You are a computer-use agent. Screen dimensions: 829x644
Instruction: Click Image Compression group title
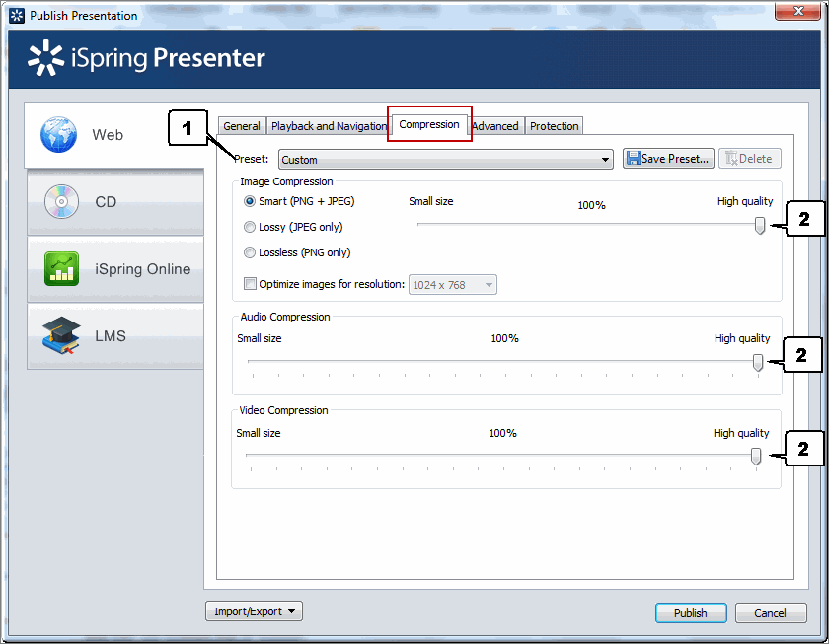(x=286, y=181)
